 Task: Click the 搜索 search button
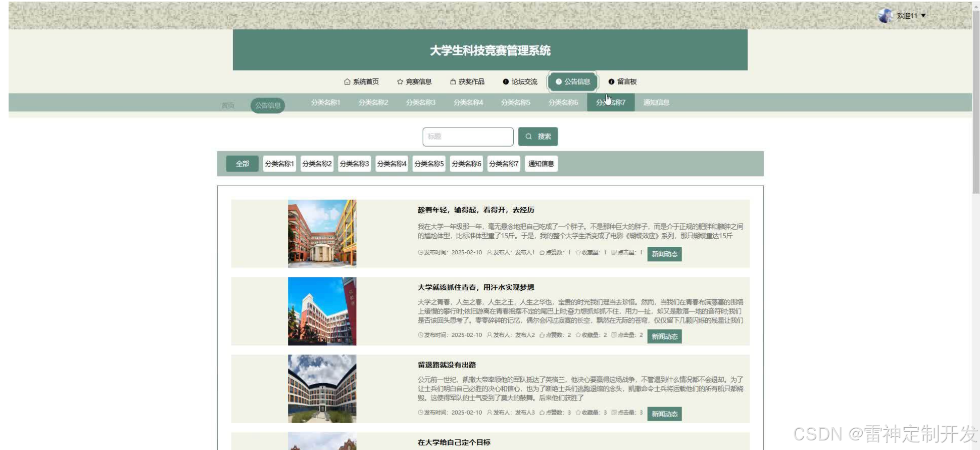[x=538, y=137]
